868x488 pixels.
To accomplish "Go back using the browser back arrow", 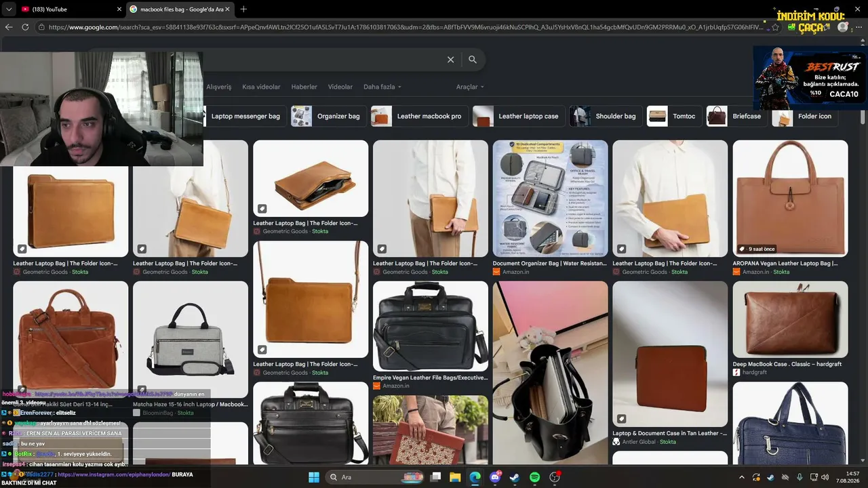I will click(9, 27).
